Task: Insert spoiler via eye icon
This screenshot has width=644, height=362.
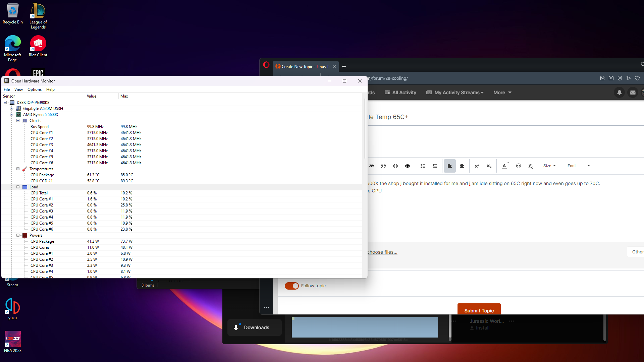Action: (408, 166)
